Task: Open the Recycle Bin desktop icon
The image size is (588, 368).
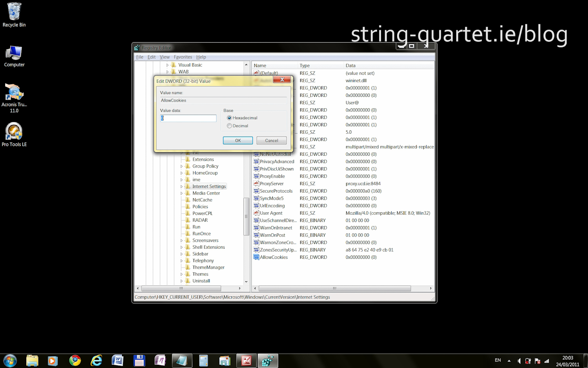Action: click(14, 15)
